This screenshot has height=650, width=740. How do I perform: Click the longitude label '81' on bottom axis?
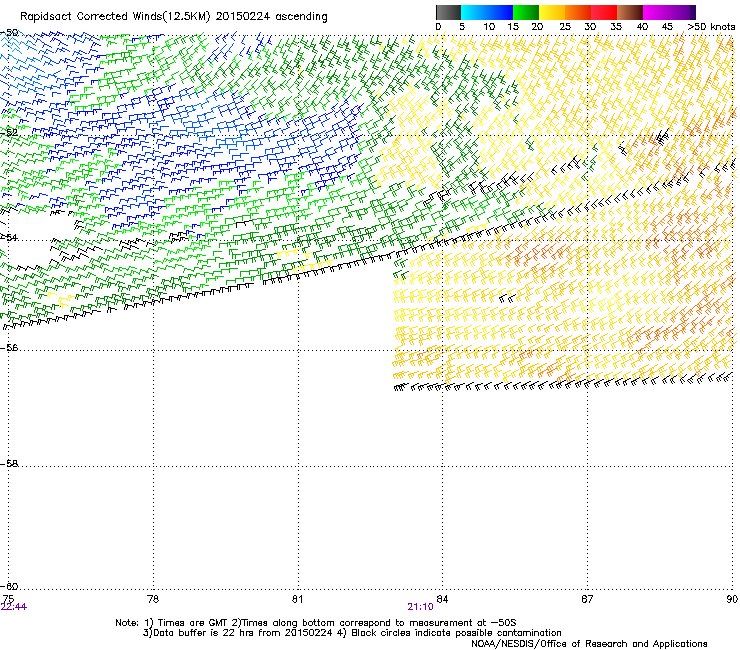[297, 599]
